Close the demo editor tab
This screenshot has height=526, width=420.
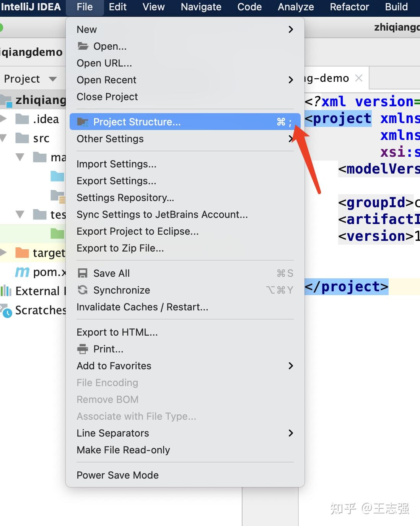[x=359, y=78]
